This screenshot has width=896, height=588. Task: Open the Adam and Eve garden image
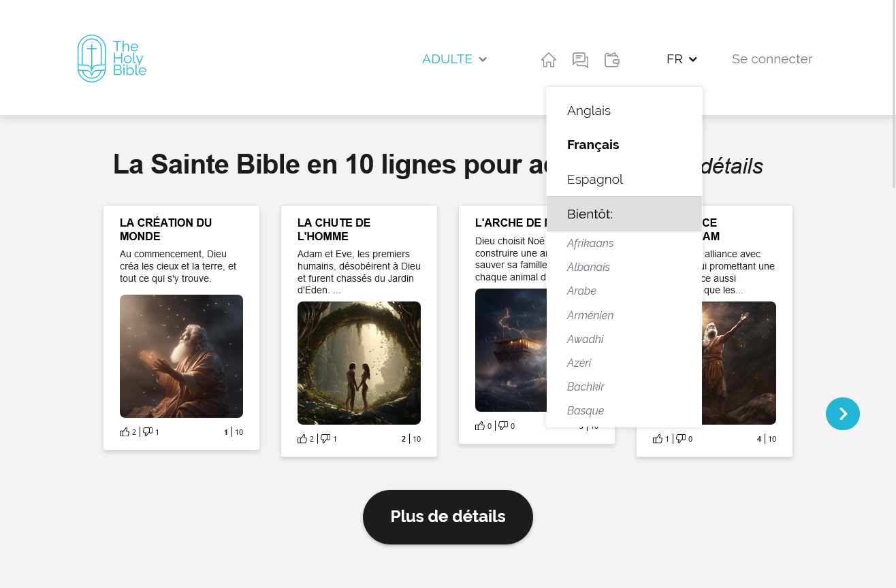pos(359,363)
